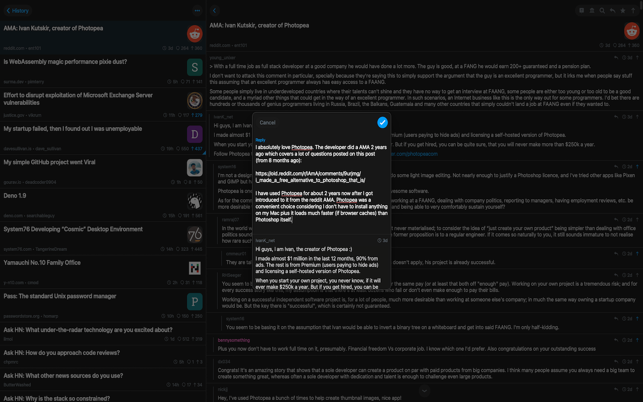Open the photopeacom link in Ivan's comment
This screenshot has height=402, width=643.
pos(413,154)
